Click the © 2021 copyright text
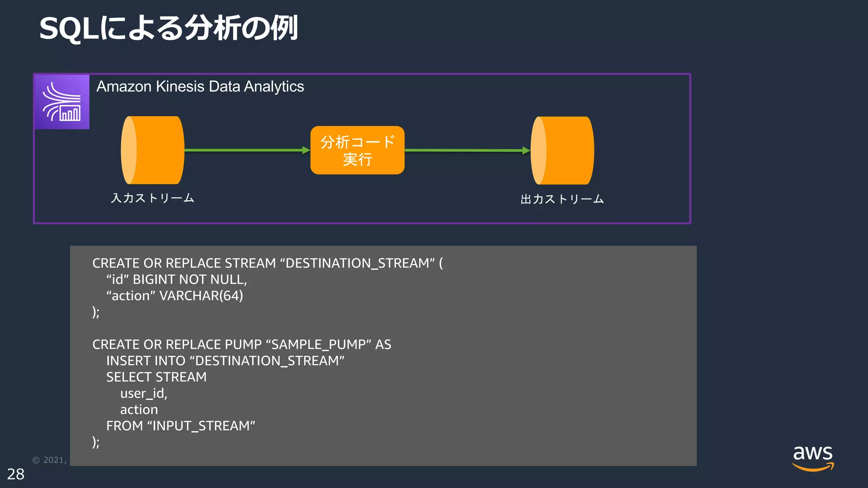This screenshot has width=868, height=488. coord(50,460)
